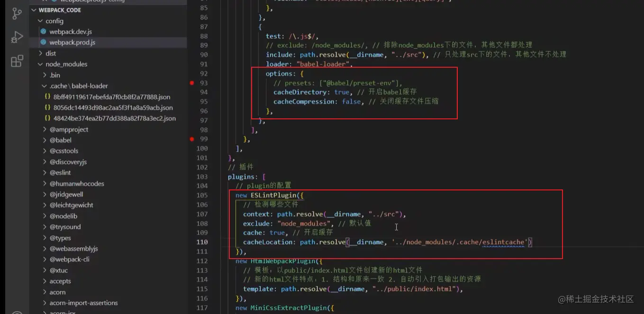Image resolution: width=644 pixels, height=314 pixels.
Task: Expand the @humanwhocodes folder
Action: (x=77, y=184)
